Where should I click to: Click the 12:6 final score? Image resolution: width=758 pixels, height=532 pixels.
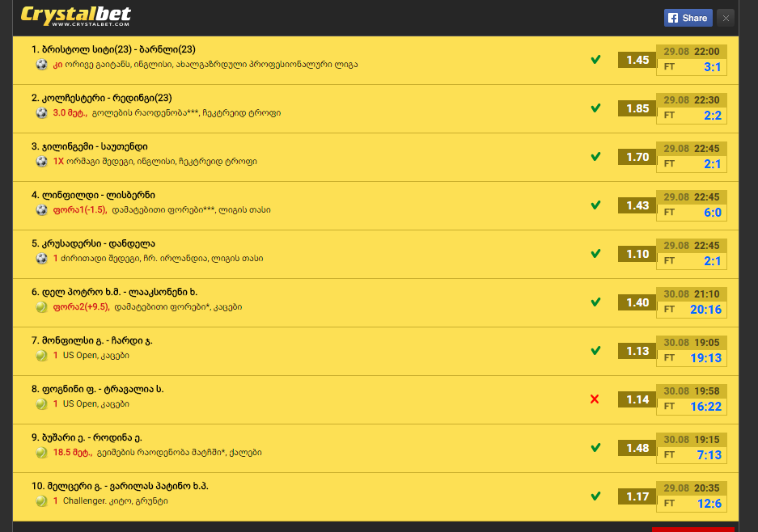point(709,504)
